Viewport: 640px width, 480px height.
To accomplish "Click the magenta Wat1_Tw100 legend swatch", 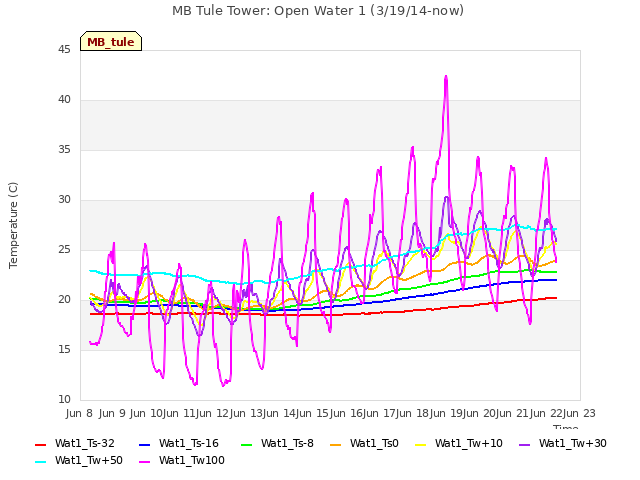I will click(x=145, y=462).
